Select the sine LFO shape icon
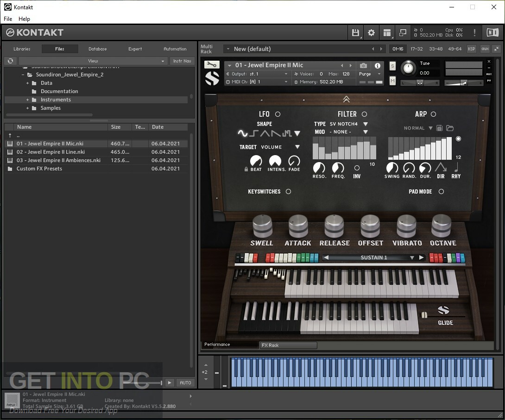This screenshot has height=420, width=505. [x=242, y=133]
